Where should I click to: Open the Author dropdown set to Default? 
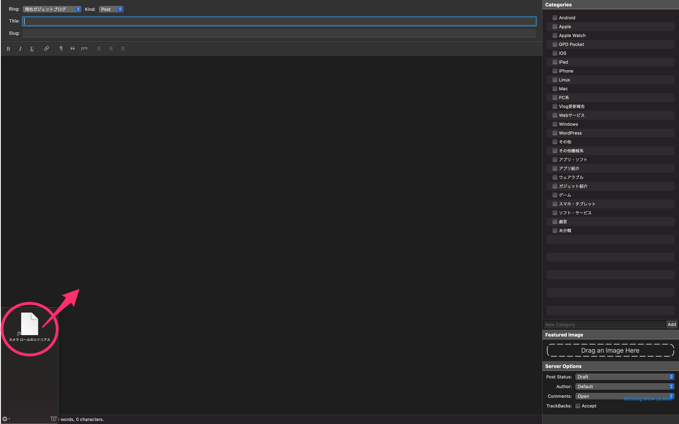coord(625,386)
